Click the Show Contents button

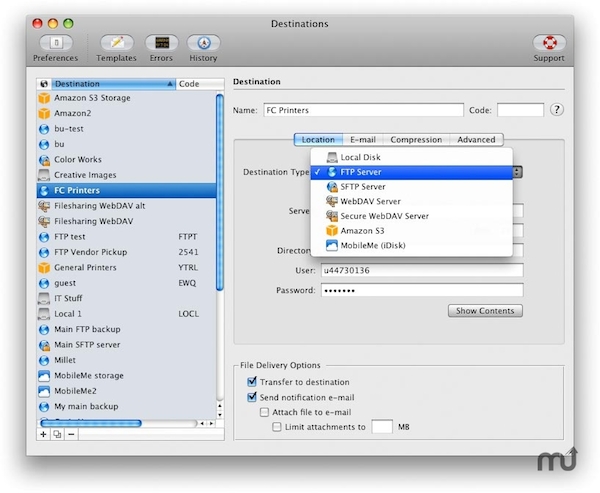pyautogui.click(x=485, y=311)
